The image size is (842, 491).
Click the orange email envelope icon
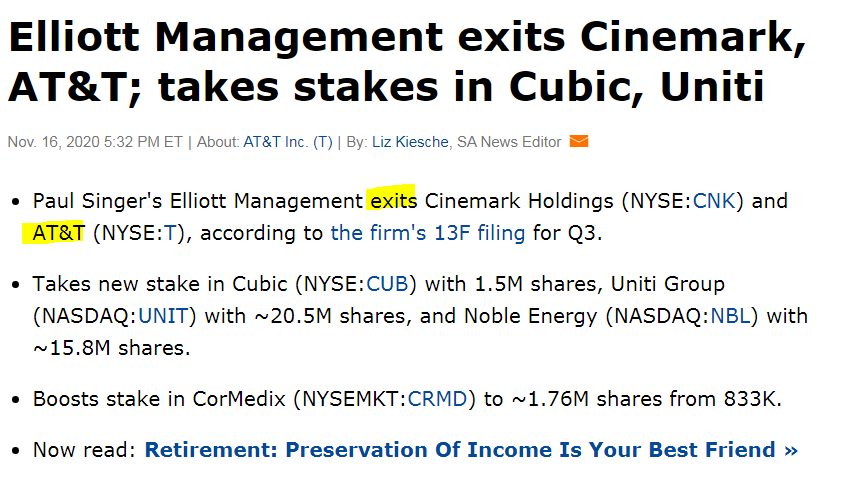579,142
